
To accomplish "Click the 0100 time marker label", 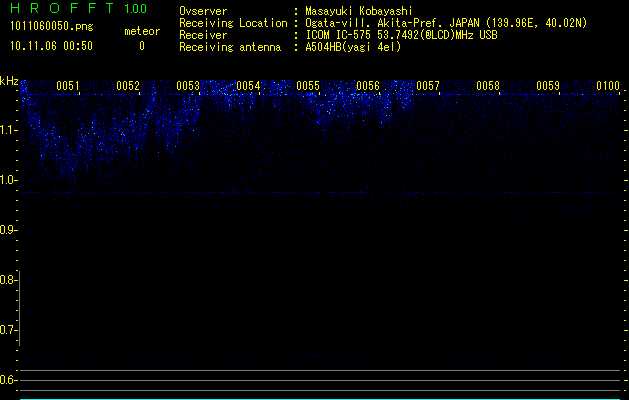I will click(x=608, y=86).
